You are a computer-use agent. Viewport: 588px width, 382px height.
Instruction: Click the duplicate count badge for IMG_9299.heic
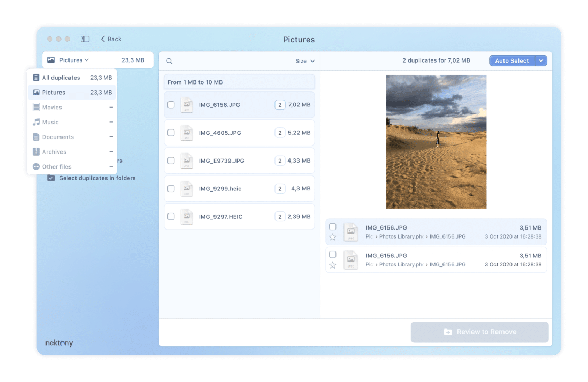point(279,188)
